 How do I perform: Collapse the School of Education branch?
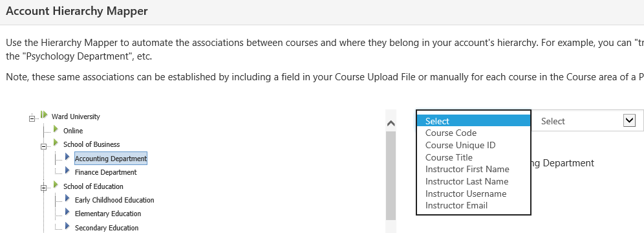[43, 188]
